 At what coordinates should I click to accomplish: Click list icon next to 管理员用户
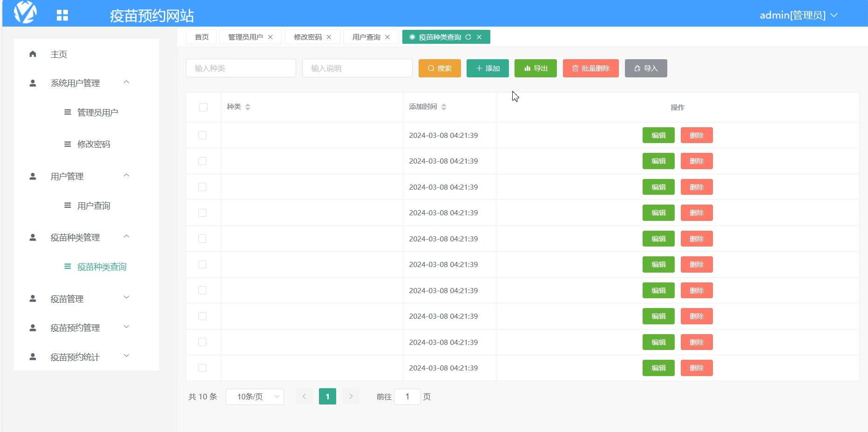coord(68,112)
